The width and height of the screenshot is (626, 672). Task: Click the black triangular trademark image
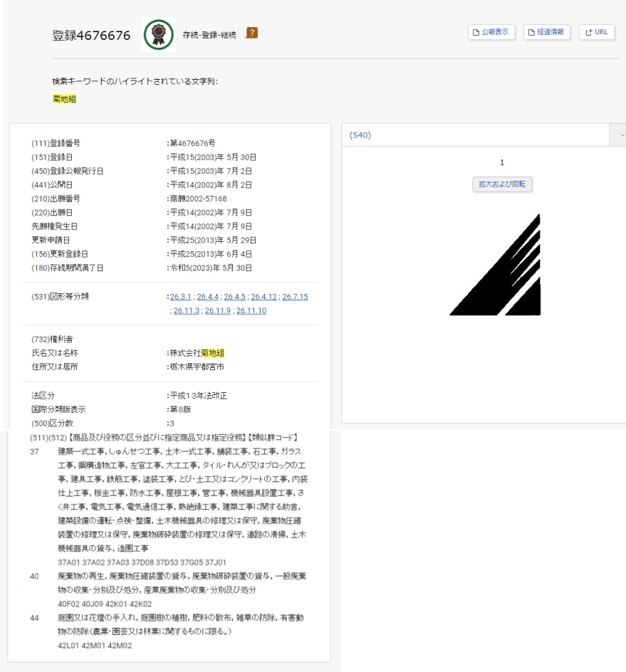pyautogui.click(x=495, y=264)
